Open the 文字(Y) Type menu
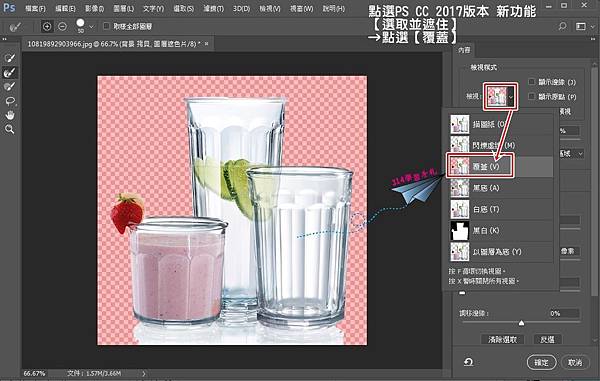This screenshot has width=600, height=381. (x=153, y=8)
